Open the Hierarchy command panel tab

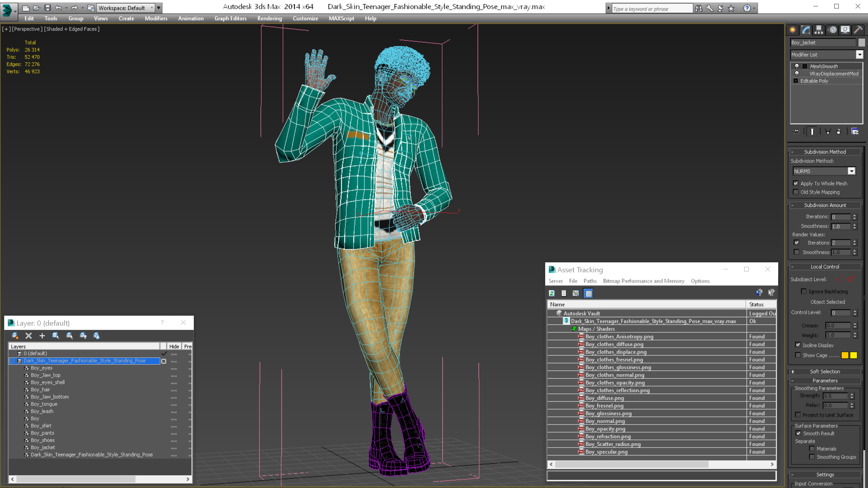[819, 30]
